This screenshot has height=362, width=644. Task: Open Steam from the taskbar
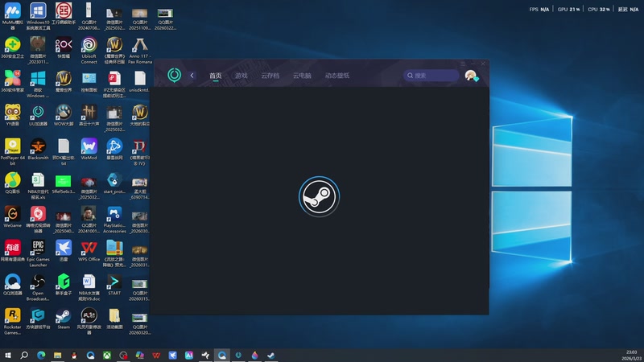tap(271, 355)
